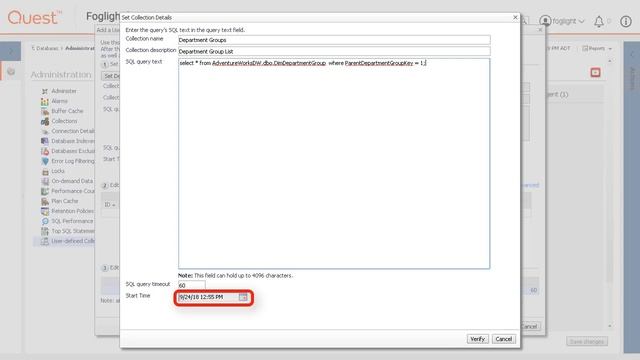Image resolution: width=640 pixels, height=360 pixels.
Task: Click the red-bordered icon in background panel
Action: tap(595, 73)
